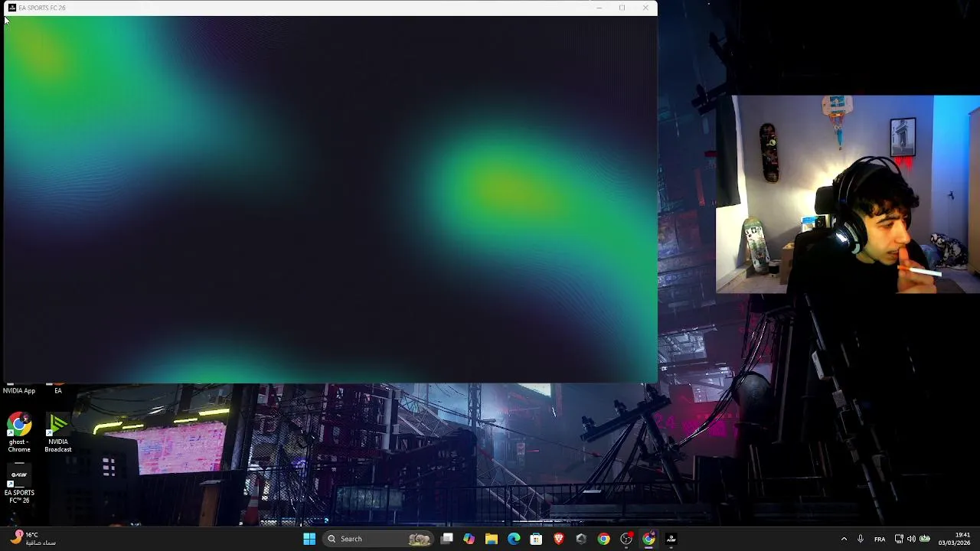Open the 16°C weather widget
Viewport: 980px width, 551px height.
pos(32,539)
